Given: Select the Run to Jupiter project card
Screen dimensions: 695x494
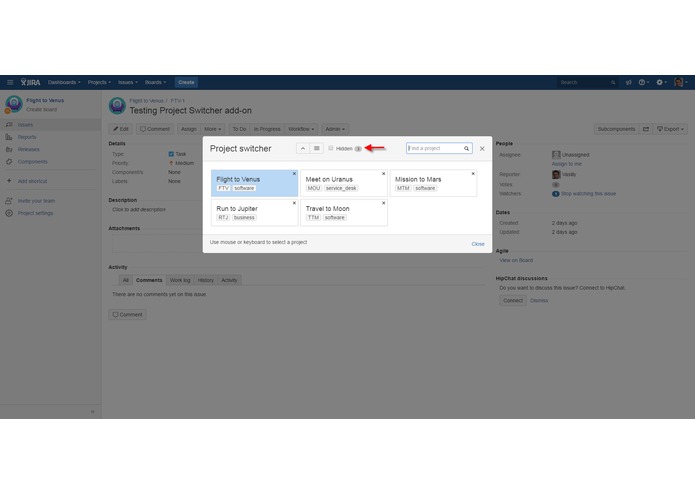Looking at the screenshot, I should pyautogui.click(x=254, y=213).
